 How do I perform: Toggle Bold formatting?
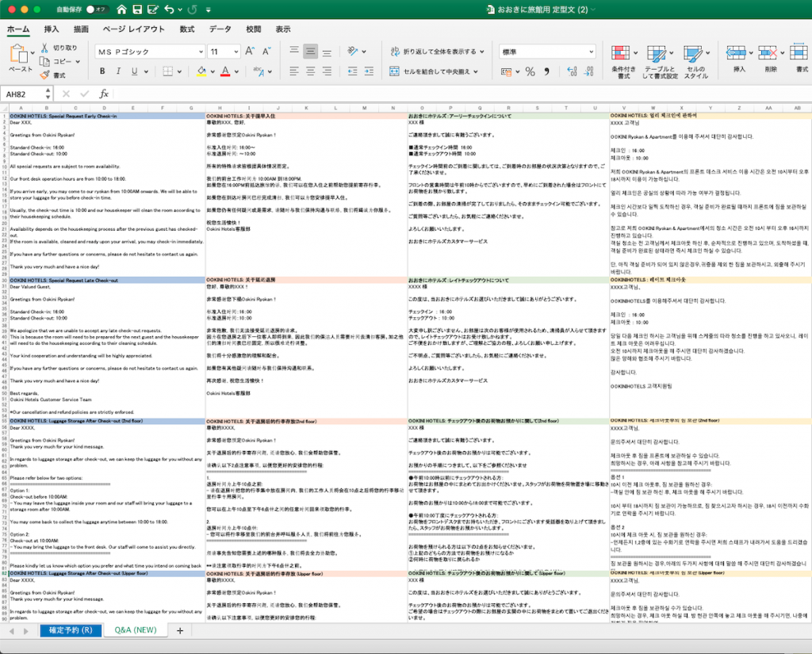click(x=102, y=71)
